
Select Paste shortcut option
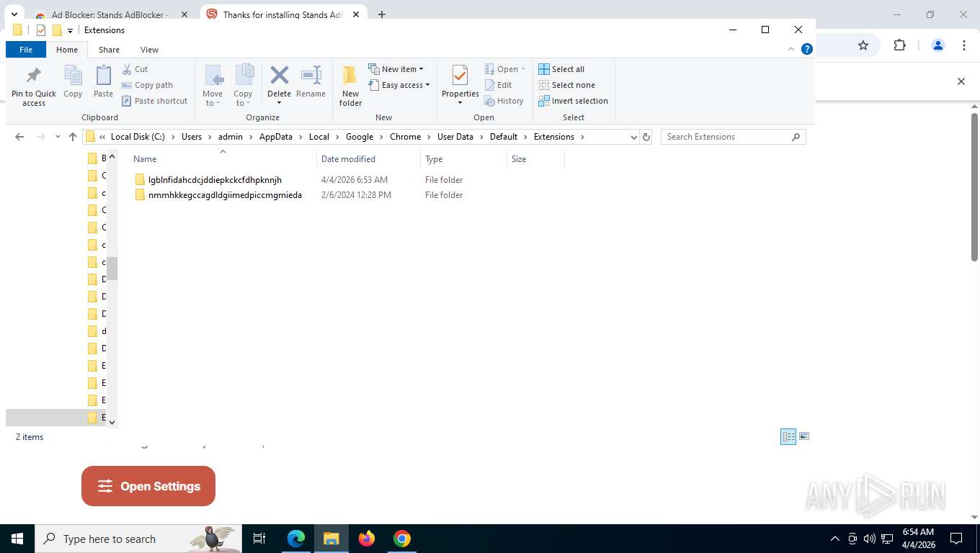coord(154,101)
